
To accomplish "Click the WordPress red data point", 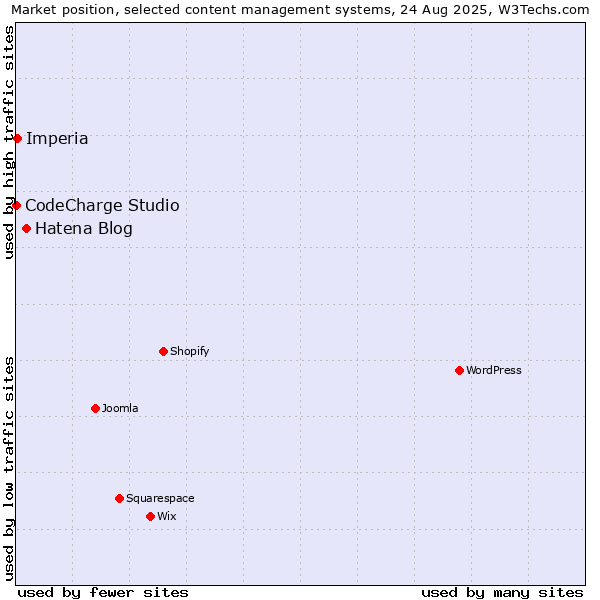I will pyautogui.click(x=460, y=370).
